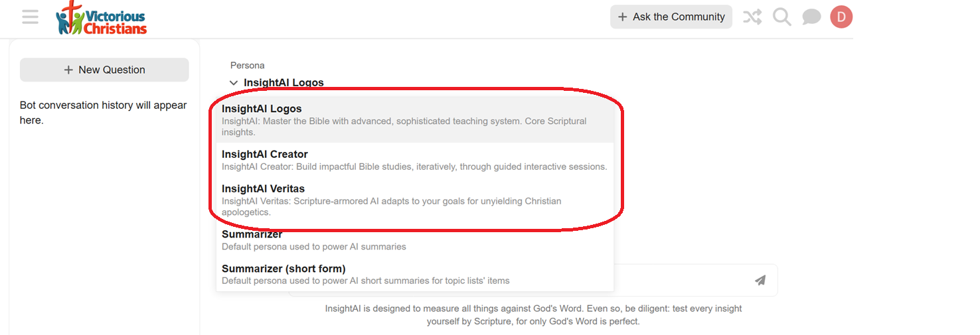Click the chevron beside InsightAI Logos

pyautogui.click(x=234, y=83)
